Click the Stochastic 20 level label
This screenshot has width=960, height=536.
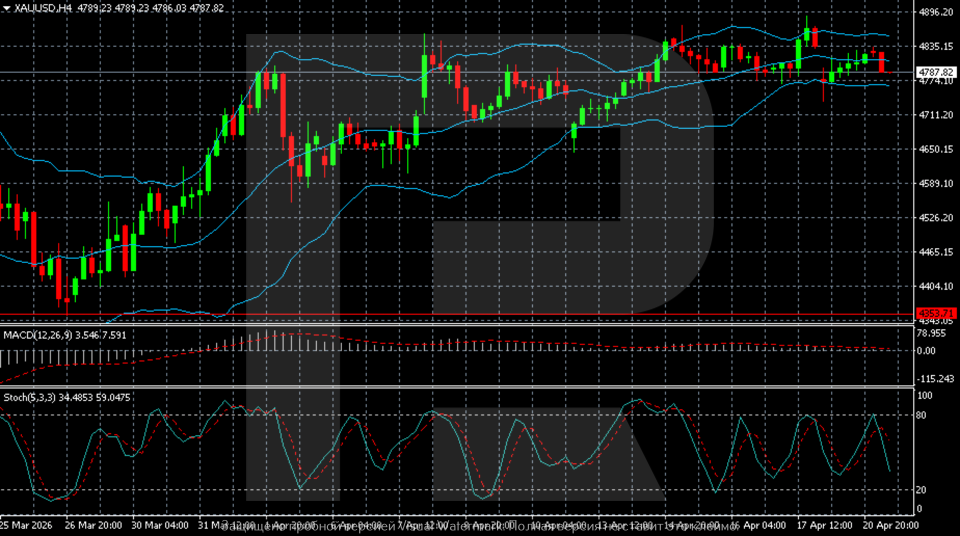pos(924,489)
